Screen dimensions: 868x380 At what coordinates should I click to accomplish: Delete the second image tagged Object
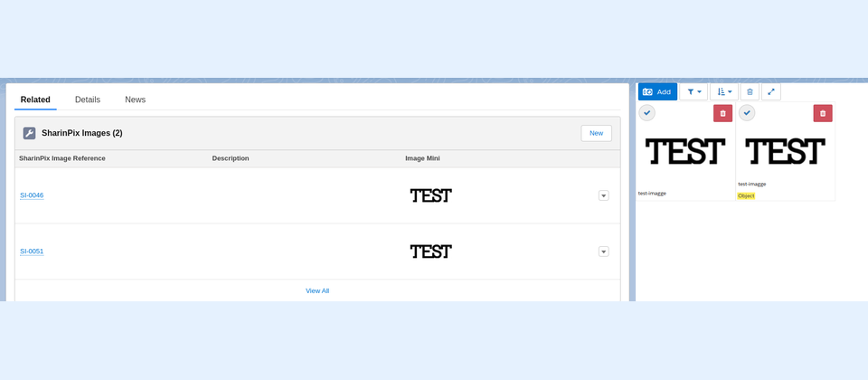pos(822,113)
